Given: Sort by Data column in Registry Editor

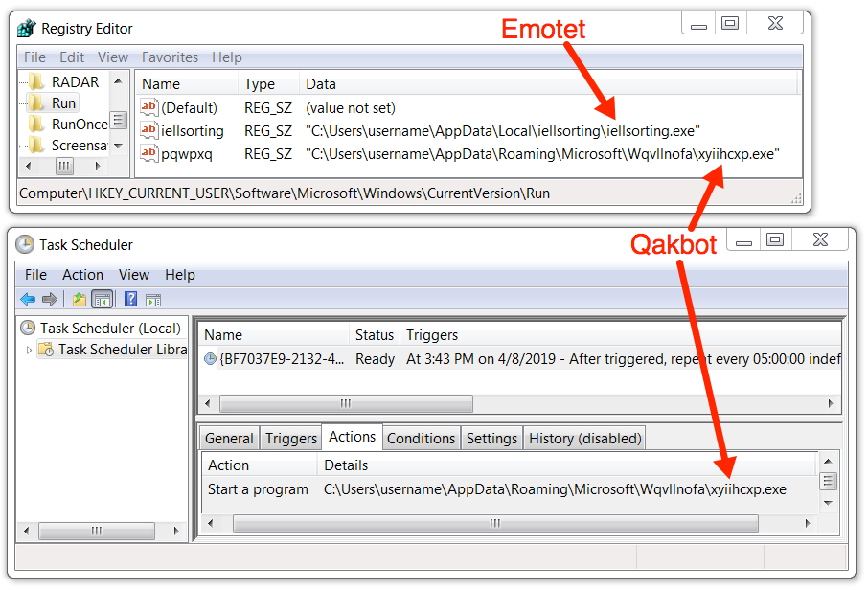Looking at the screenshot, I should [548, 84].
